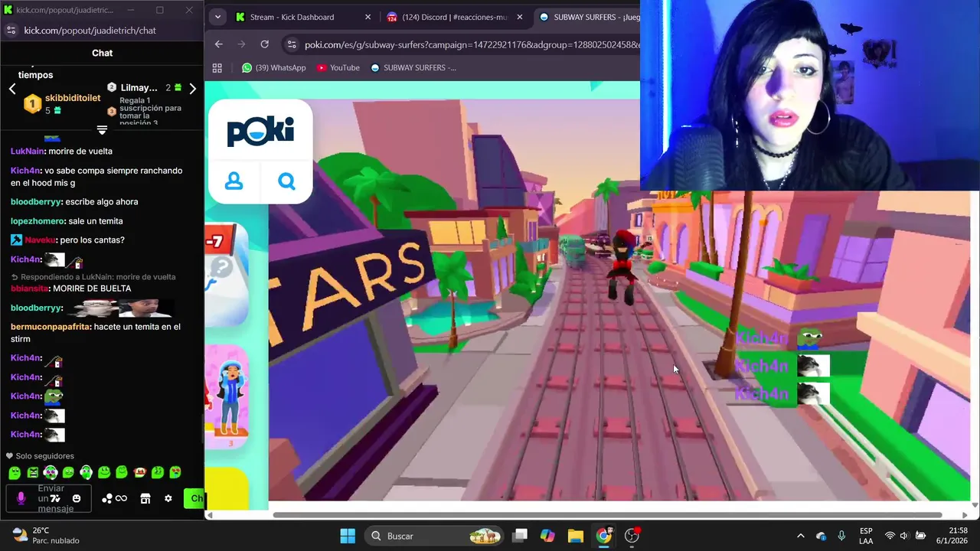
Task: Show hidden system tray icons
Action: click(x=801, y=536)
